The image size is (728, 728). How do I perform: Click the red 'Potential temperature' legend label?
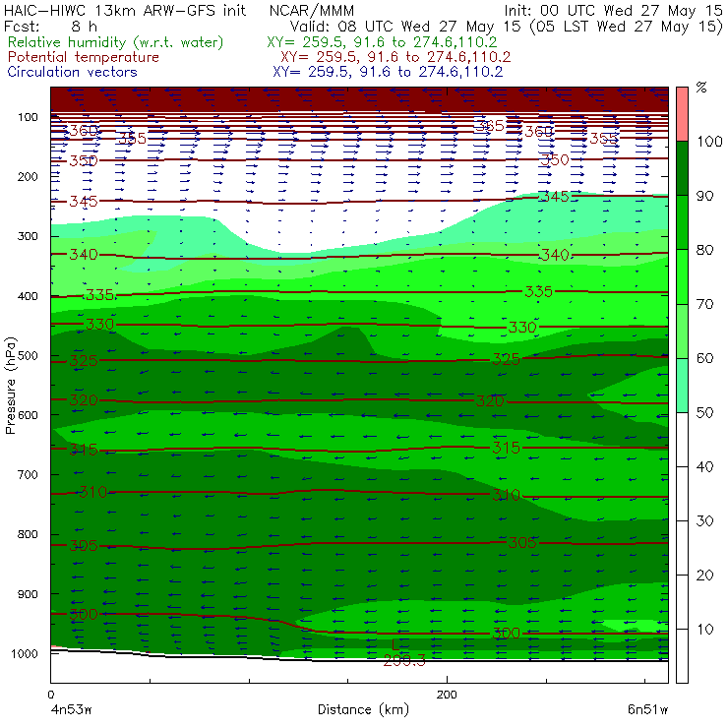tap(84, 57)
